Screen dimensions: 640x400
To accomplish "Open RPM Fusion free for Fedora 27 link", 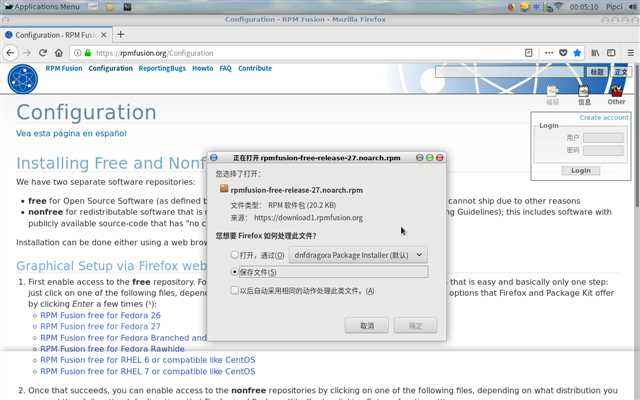I will 100,326.
